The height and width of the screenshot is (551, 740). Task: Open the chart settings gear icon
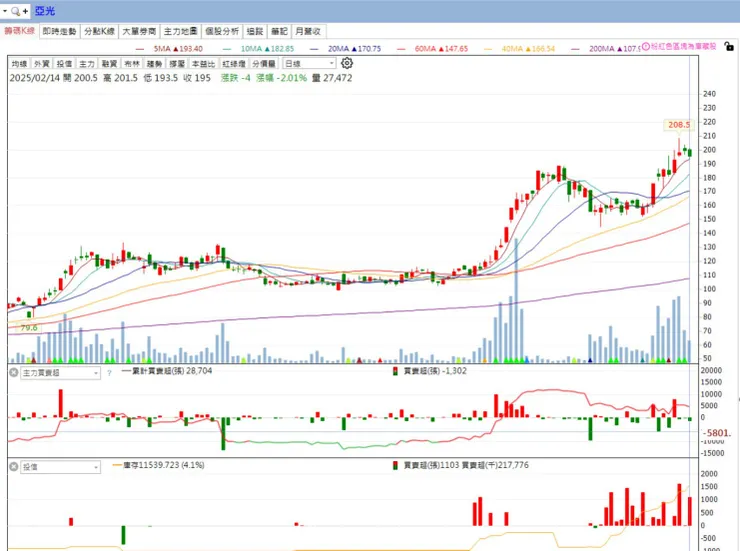coord(347,63)
